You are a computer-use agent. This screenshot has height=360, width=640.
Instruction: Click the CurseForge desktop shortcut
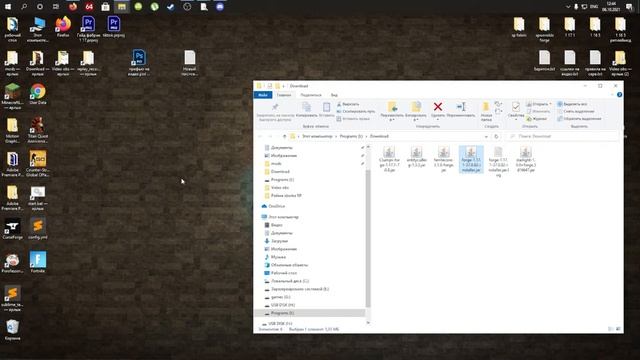[12, 229]
